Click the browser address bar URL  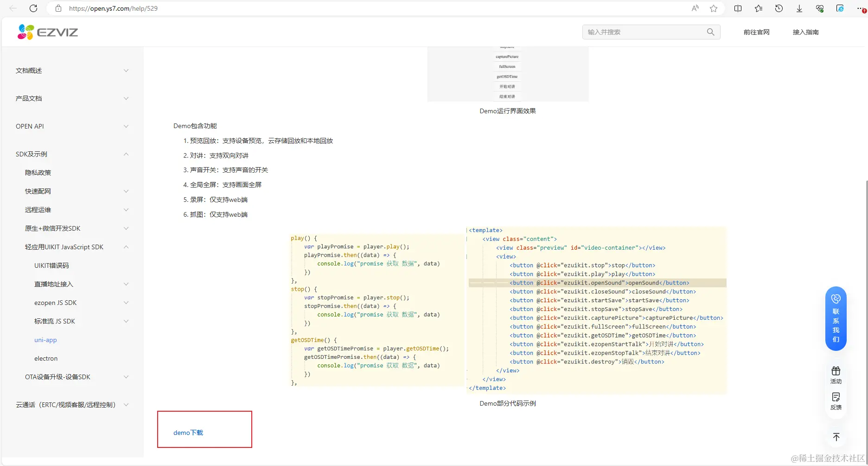click(113, 8)
